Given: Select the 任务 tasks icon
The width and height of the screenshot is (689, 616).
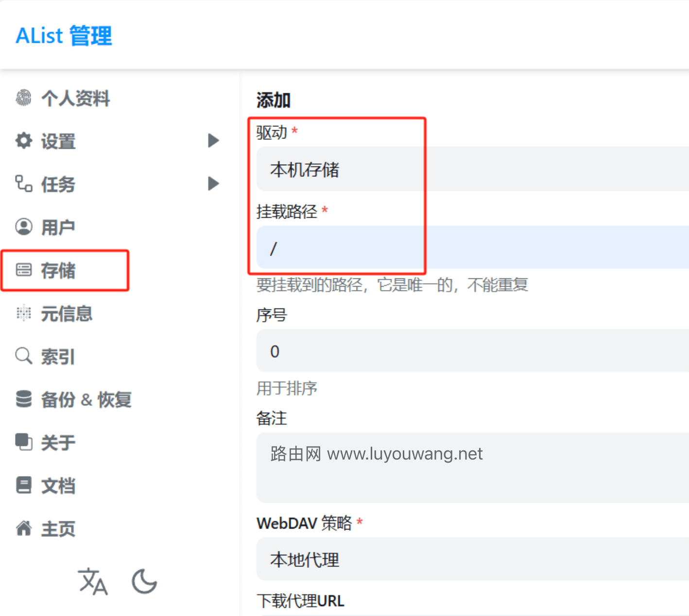Looking at the screenshot, I should (24, 184).
